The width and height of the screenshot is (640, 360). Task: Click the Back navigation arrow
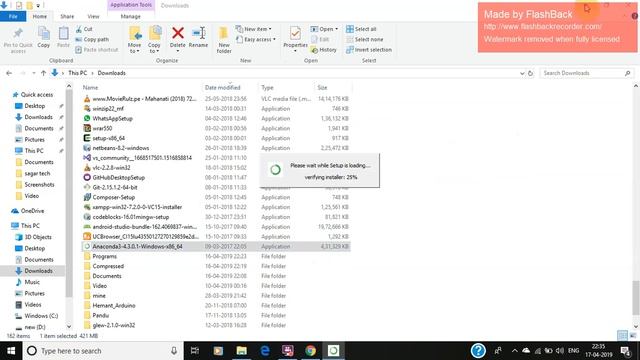click(x=9, y=73)
